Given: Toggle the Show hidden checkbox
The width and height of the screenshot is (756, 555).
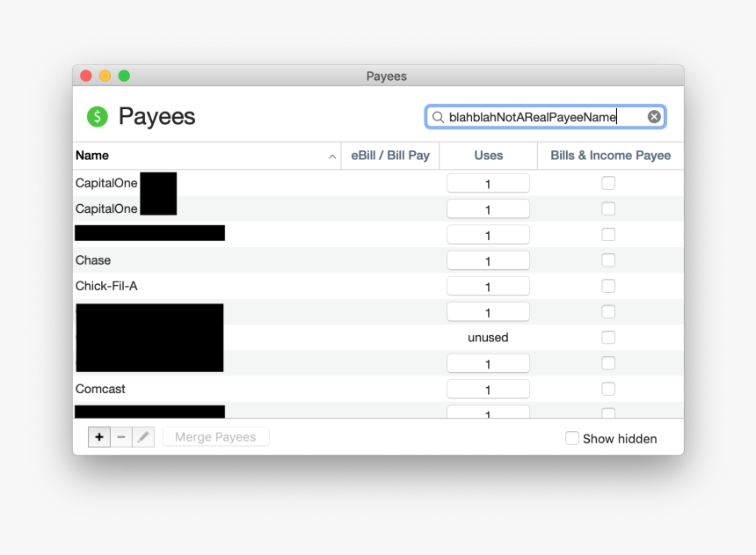Looking at the screenshot, I should click(571, 438).
